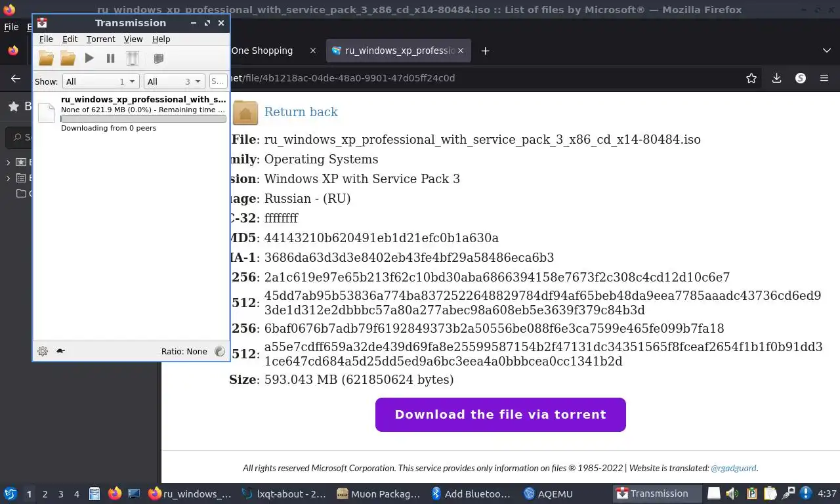
Task: Click Download the file via torrent button
Action: point(500,415)
